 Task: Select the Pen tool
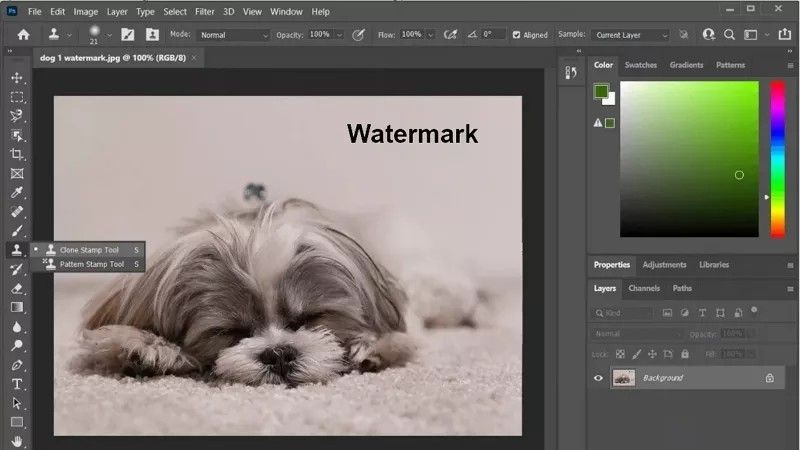coord(17,365)
